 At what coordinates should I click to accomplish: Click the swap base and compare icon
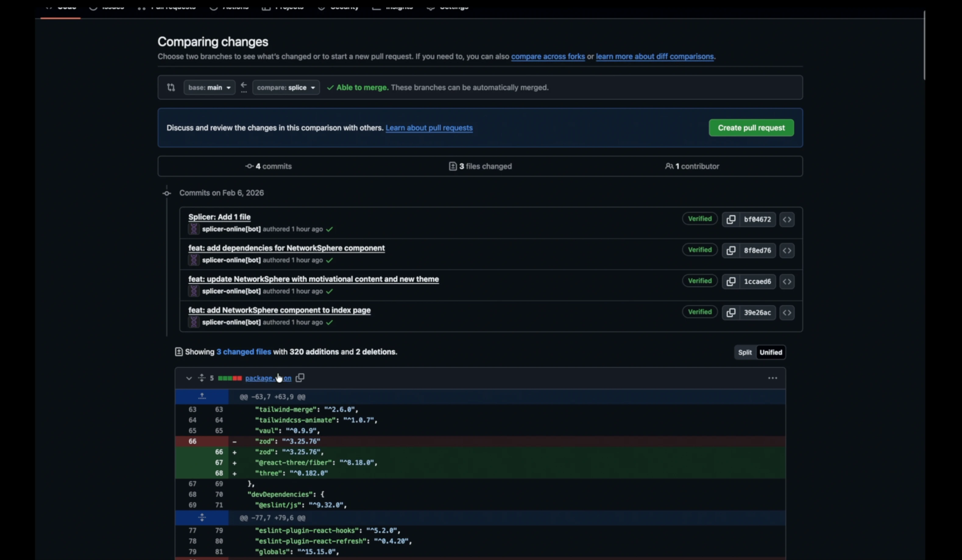(x=171, y=87)
